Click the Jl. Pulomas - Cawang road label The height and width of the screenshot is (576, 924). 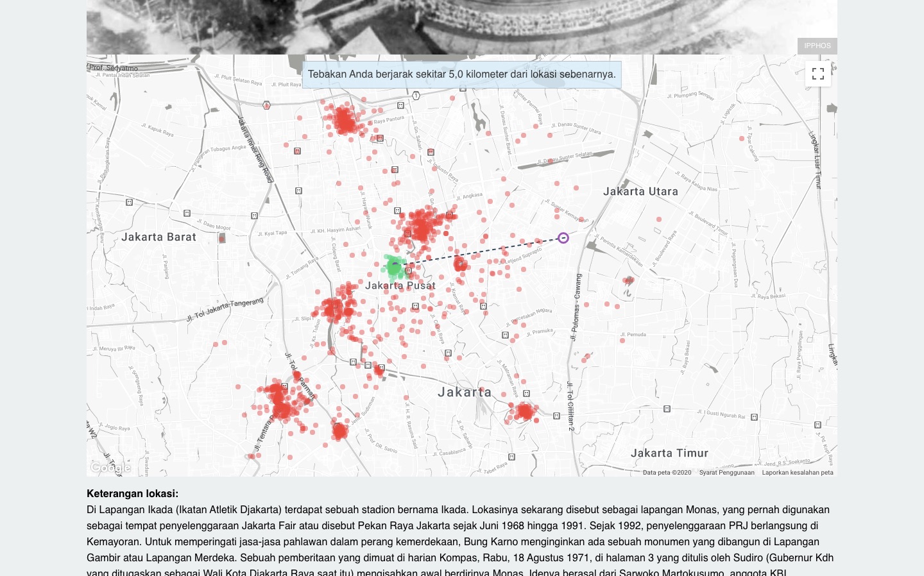(576, 307)
